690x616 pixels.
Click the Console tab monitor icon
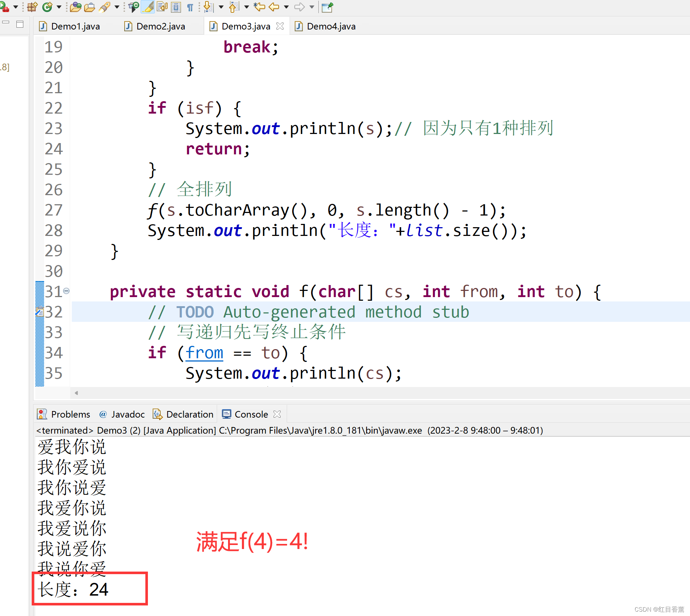[227, 414]
